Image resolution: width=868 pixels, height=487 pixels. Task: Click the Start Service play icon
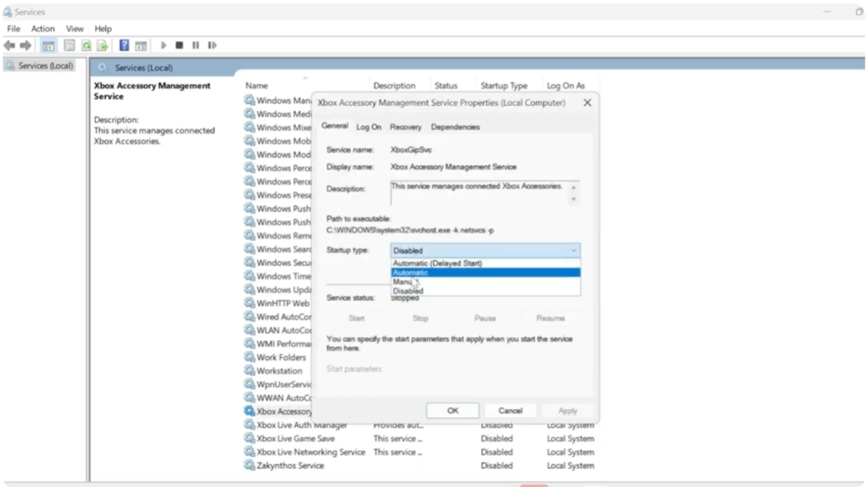pos(164,46)
